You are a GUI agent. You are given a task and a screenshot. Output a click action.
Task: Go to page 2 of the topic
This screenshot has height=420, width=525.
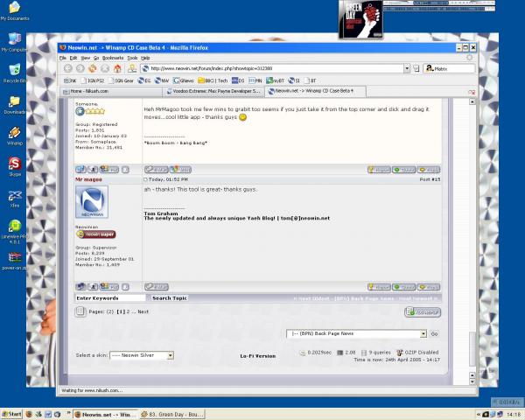(x=128, y=311)
